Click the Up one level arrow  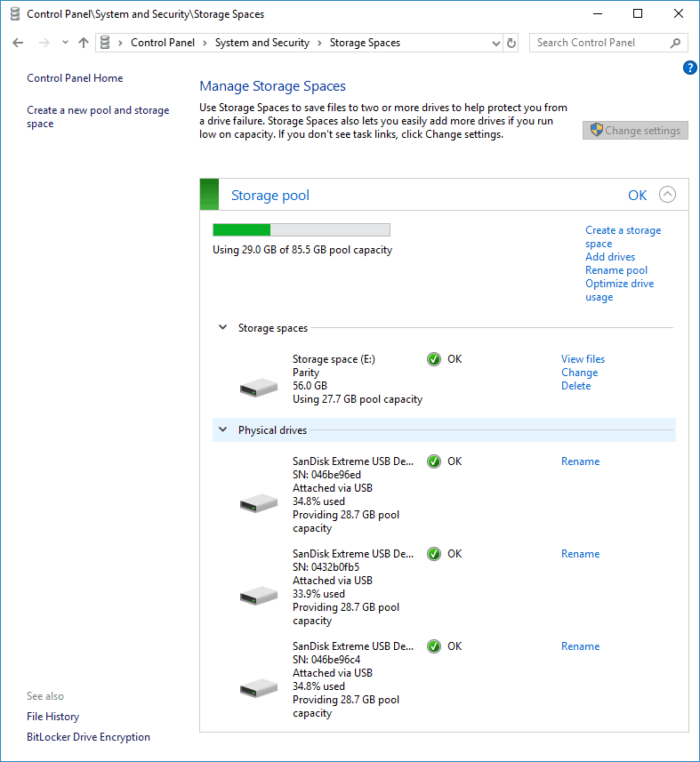84,43
